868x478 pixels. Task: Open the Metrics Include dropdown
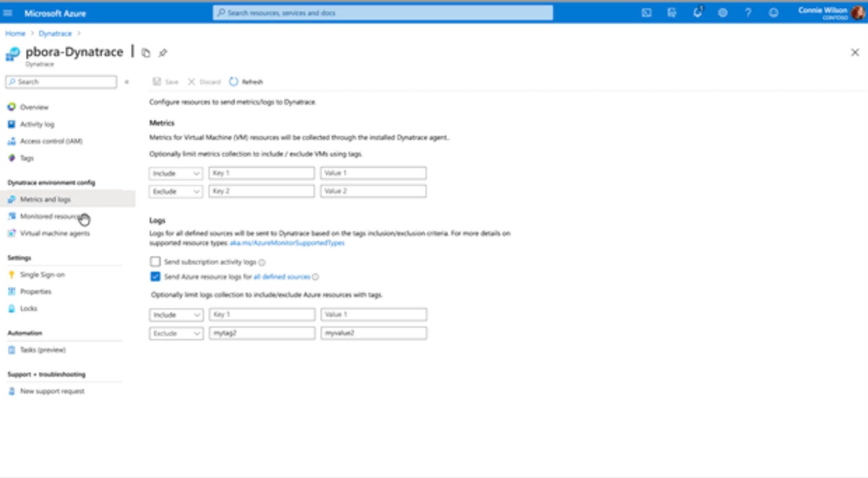point(176,173)
